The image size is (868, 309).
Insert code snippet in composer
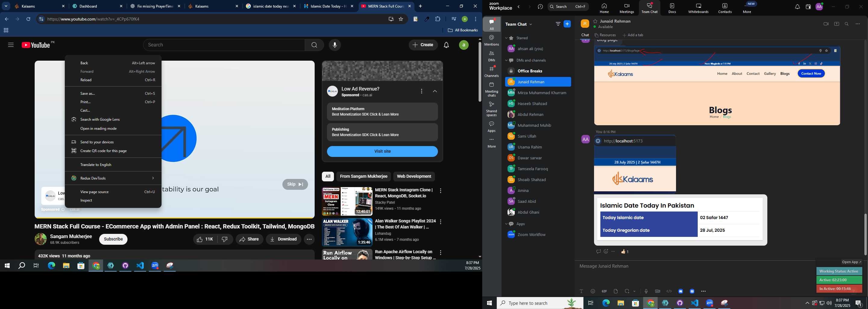(x=669, y=291)
